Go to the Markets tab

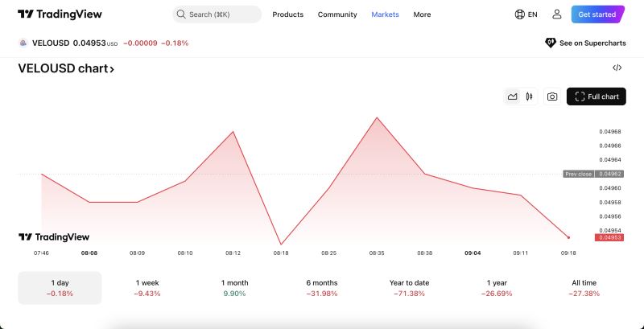(385, 14)
